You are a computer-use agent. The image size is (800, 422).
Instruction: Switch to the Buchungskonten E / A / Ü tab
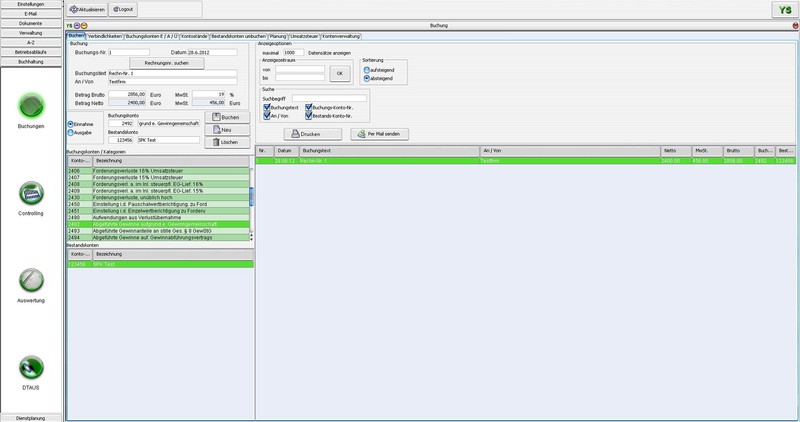[x=152, y=36]
